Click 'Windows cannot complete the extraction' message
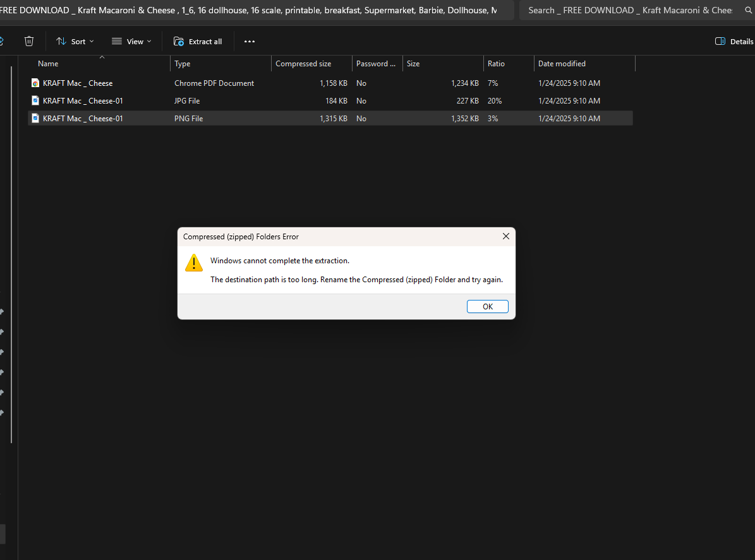The height and width of the screenshot is (560, 755). point(280,261)
